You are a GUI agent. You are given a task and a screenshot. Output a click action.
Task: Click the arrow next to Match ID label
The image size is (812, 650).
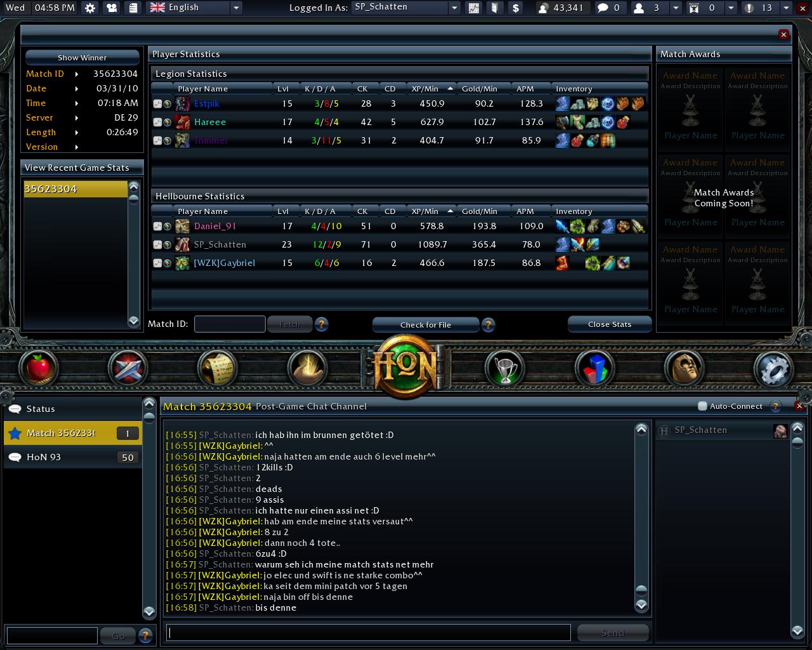(77, 74)
